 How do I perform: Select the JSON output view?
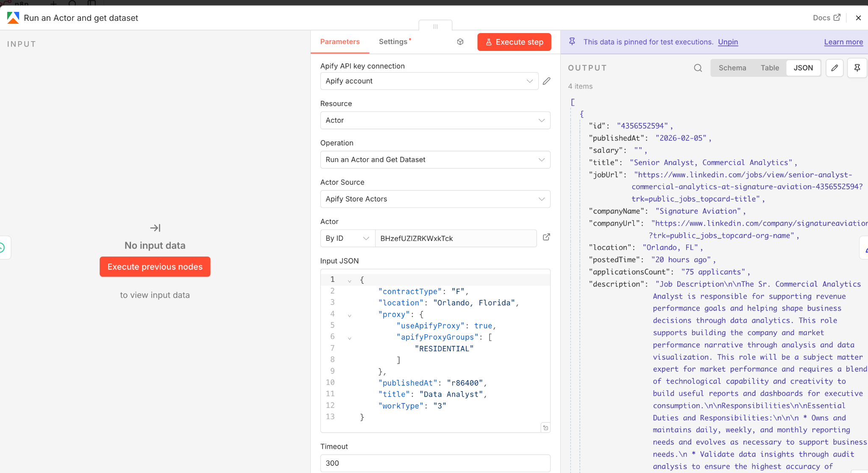803,68
